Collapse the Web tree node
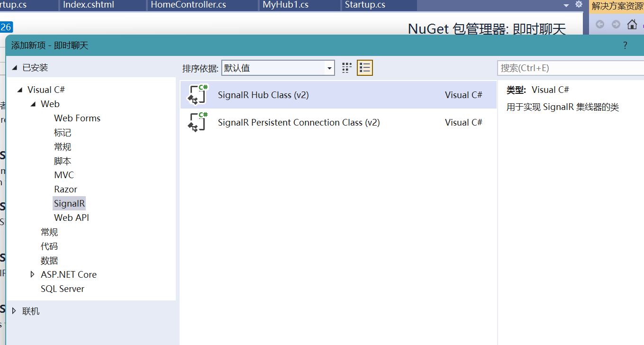 tap(33, 104)
